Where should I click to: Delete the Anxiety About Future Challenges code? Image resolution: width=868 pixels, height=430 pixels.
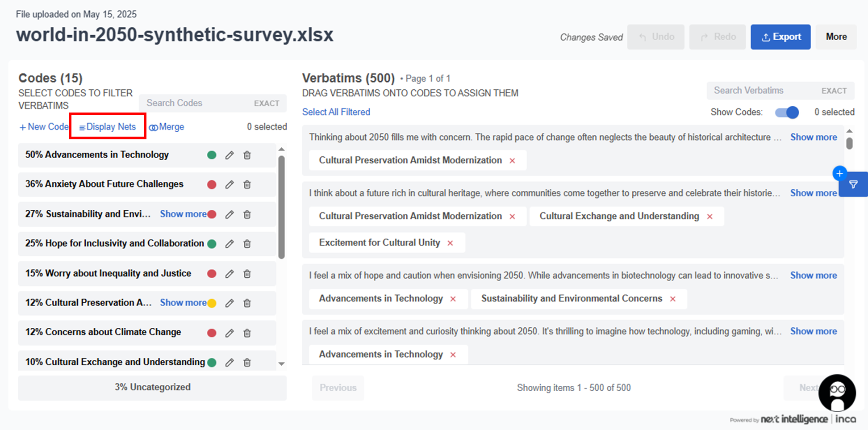247,184
